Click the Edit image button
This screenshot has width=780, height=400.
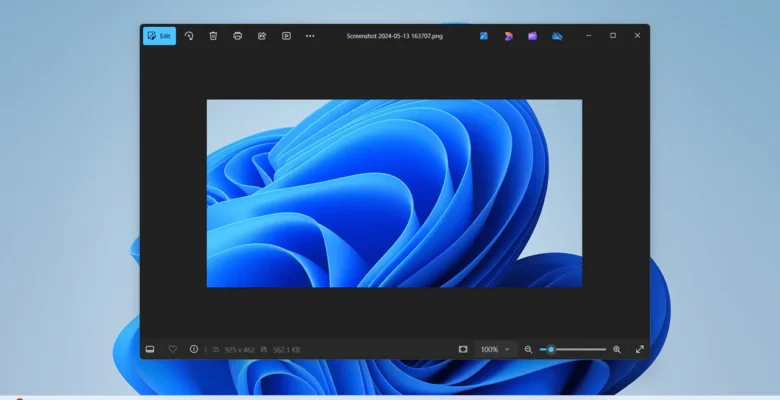(x=159, y=36)
